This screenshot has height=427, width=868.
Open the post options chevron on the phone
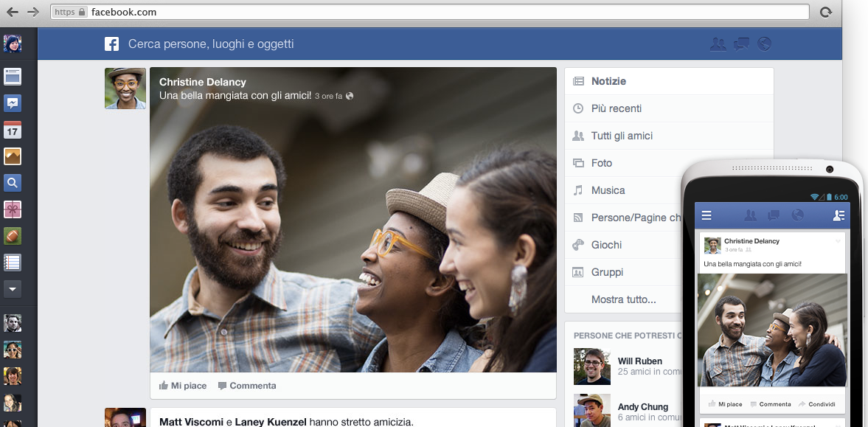click(838, 241)
